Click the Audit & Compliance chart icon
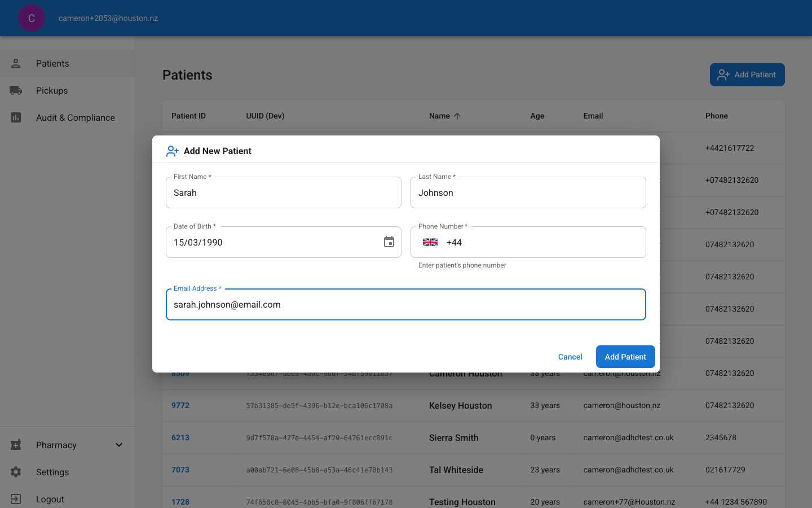 (16, 117)
